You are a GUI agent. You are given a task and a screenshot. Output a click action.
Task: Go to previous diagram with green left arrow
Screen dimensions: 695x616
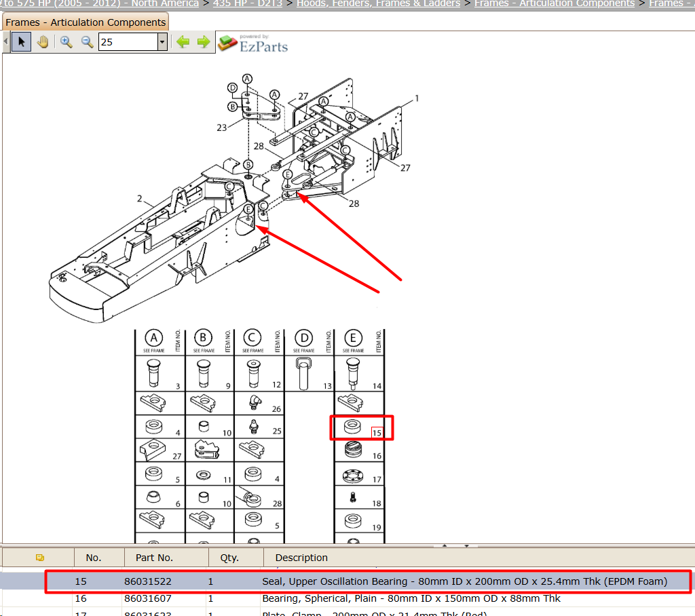(x=183, y=42)
